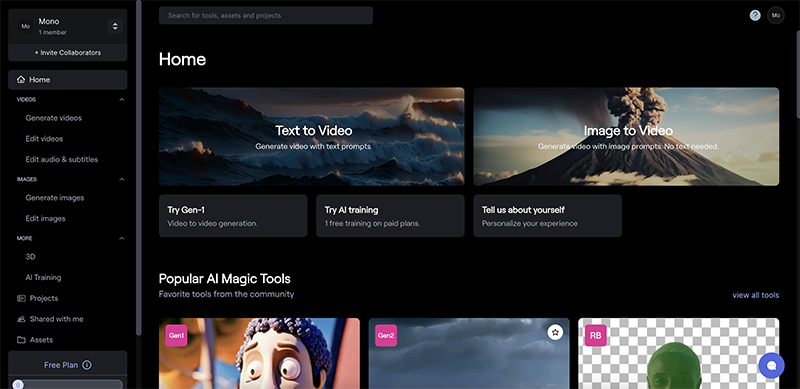Click the RB badge on third tool card
The width and height of the screenshot is (800, 389).
coord(595,335)
